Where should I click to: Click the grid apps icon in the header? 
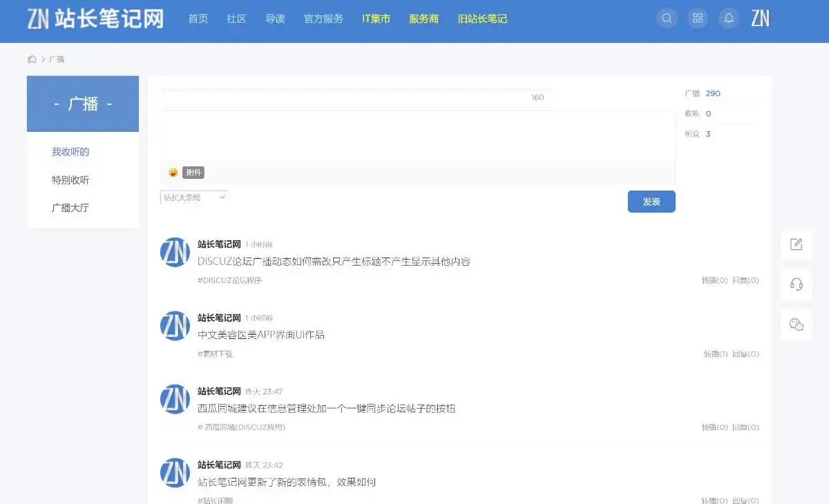(x=698, y=19)
